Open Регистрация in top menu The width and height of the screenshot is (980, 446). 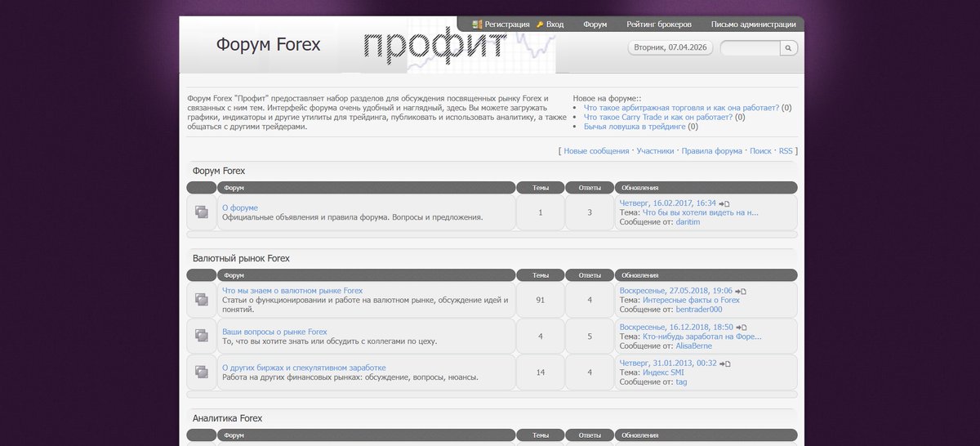pos(507,25)
